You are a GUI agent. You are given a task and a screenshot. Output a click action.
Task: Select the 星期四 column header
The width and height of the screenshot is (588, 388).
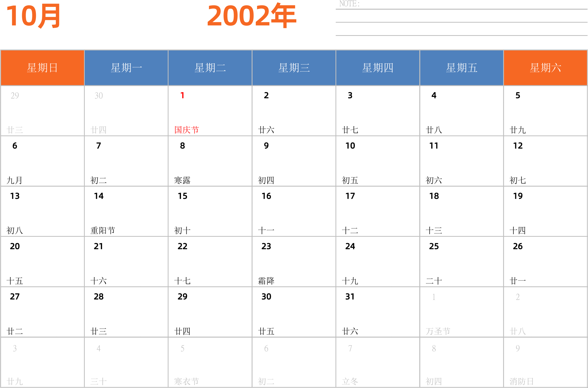[x=378, y=68]
